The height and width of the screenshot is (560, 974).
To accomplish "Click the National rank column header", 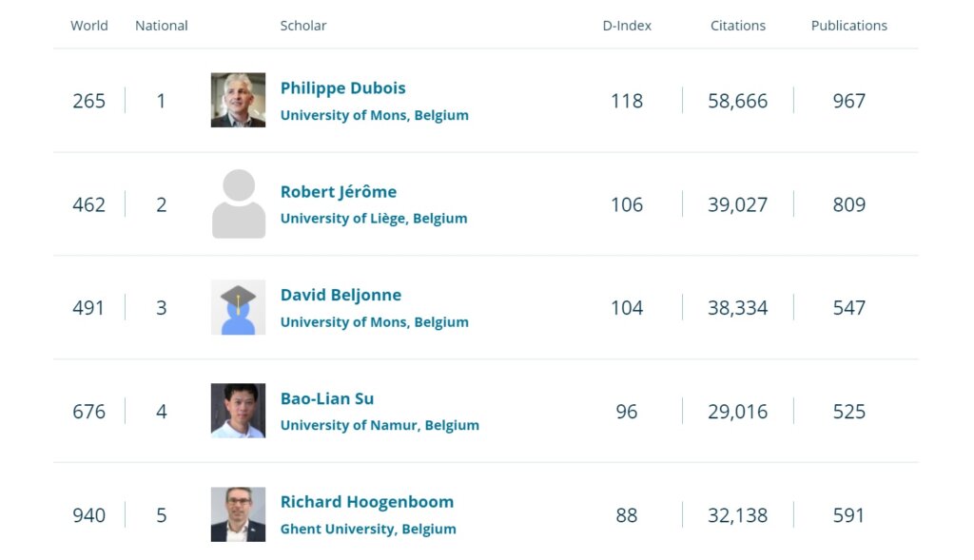I will (x=162, y=26).
